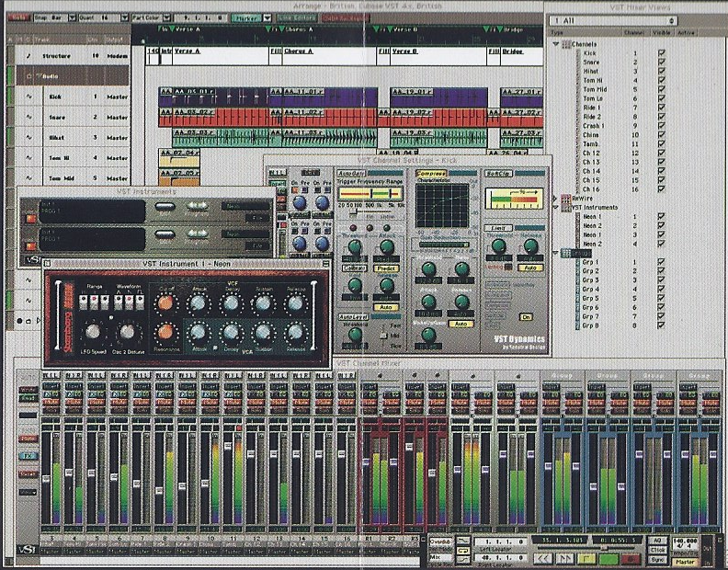Expand the ReWire tree node

555,199
